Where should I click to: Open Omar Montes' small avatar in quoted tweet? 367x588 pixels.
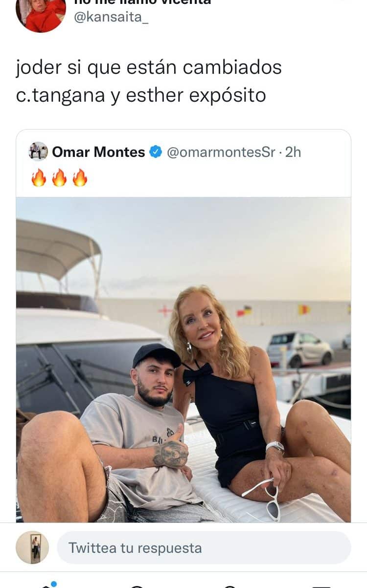(38, 152)
